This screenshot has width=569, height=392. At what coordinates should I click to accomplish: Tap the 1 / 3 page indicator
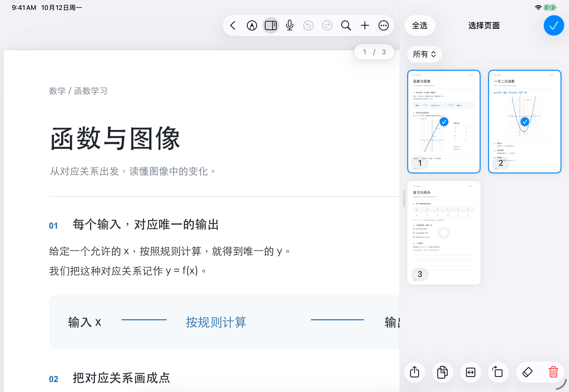[x=374, y=52]
